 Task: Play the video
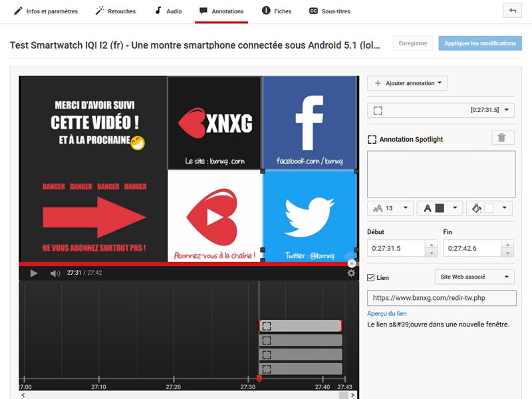click(x=34, y=273)
